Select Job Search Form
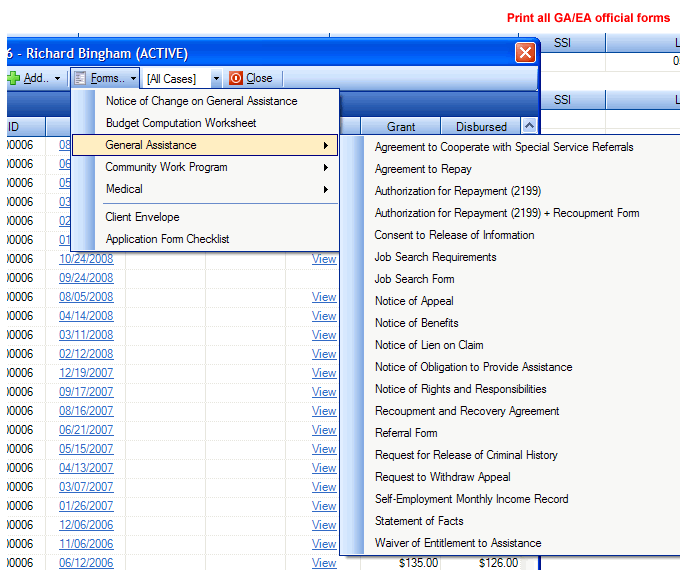 414,279
